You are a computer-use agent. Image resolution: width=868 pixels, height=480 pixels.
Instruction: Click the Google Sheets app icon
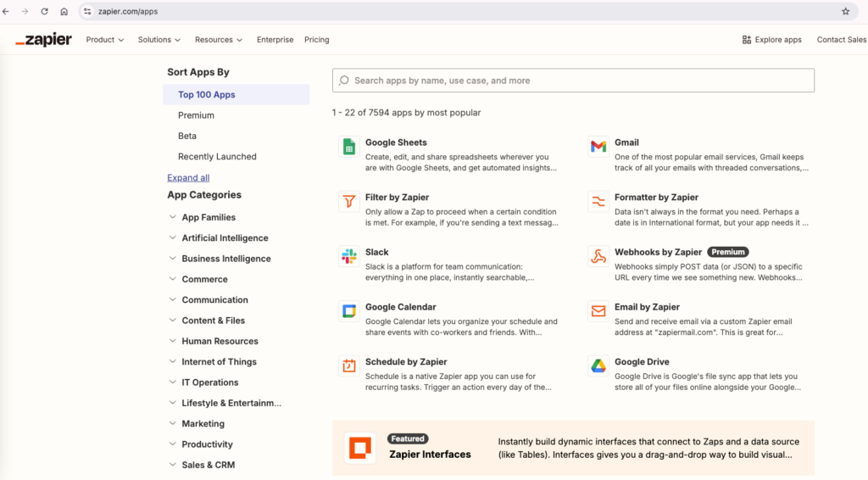click(348, 147)
